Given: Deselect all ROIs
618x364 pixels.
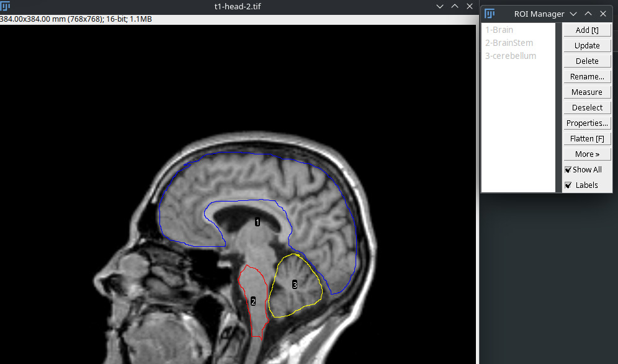Looking at the screenshot, I should (586, 107).
